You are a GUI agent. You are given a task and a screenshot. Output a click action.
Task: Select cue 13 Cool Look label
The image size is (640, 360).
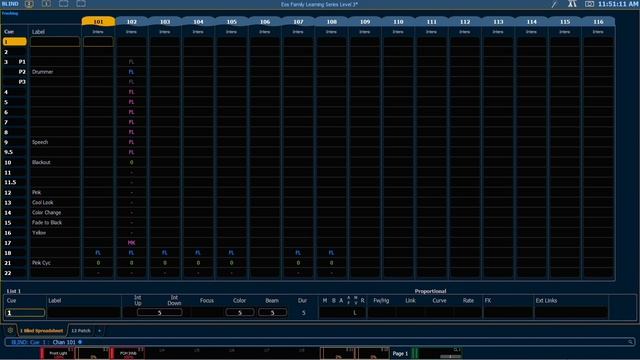click(x=42, y=202)
